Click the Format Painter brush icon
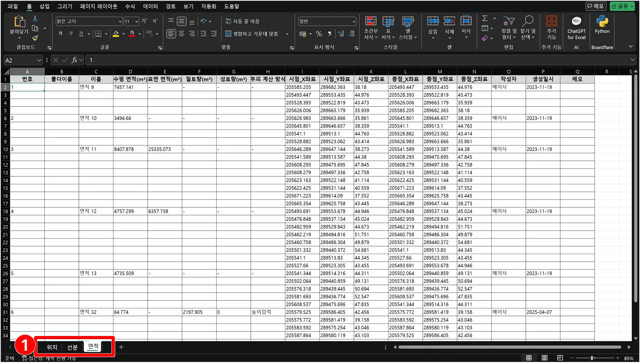 tap(35, 38)
